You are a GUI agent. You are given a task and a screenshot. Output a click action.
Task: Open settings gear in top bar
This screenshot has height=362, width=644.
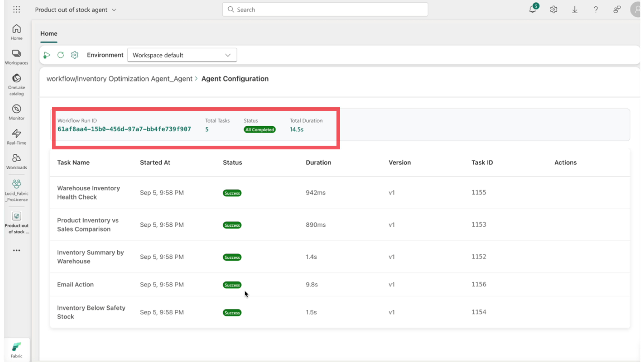(x=554, y=10)
